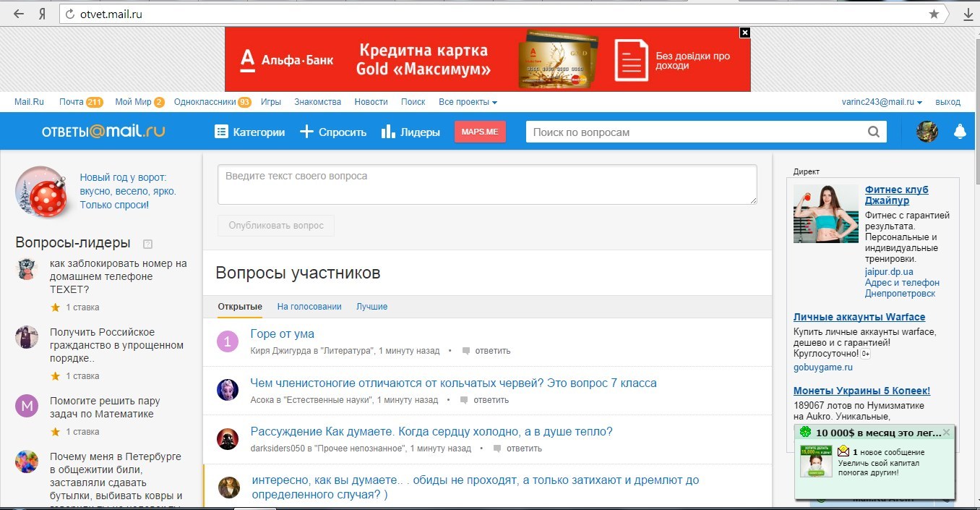
Task: Click Асока's avatar
Action: [228, 390]
